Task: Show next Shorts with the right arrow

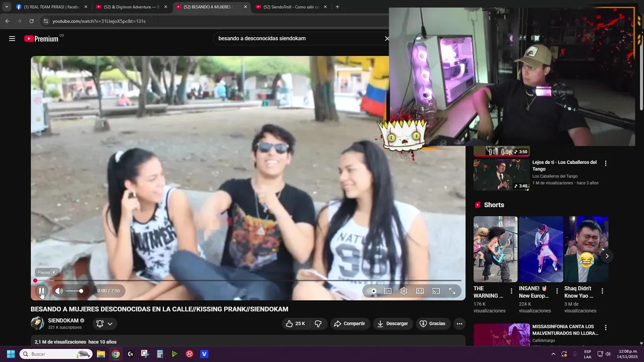Action: pos(607,256)
